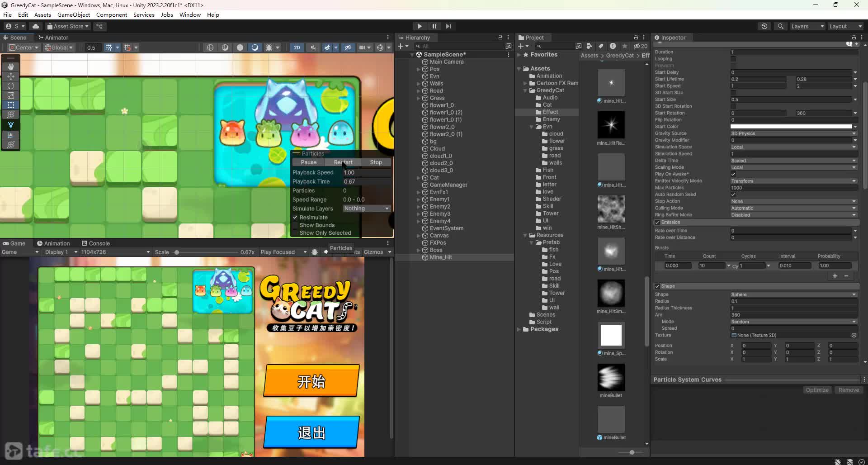The height and width of the screenshot is (465, 868).
Task: Toggle Game view bug (debug) icon
Action: pyautogui.click(x=315, y=252)
